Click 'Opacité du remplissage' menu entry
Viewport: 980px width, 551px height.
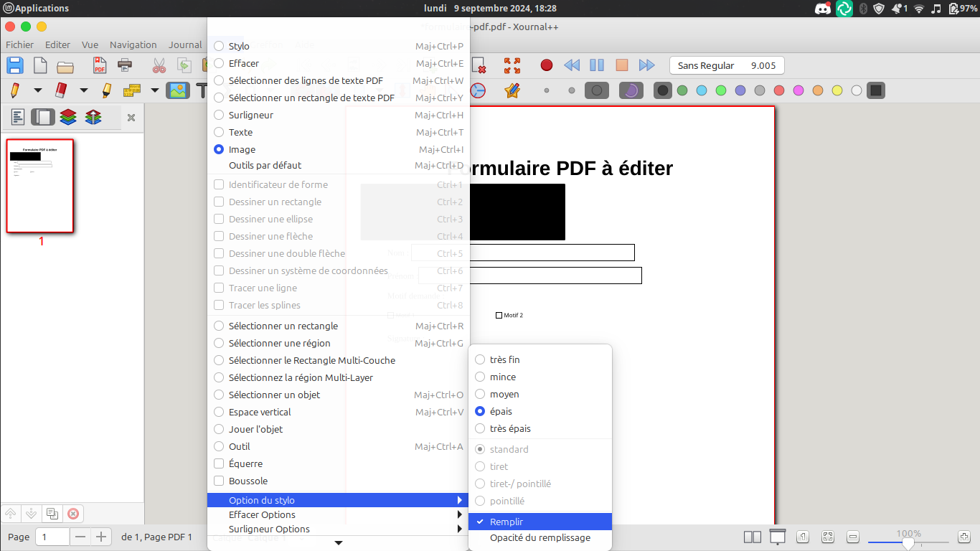[x=540, y=537]
